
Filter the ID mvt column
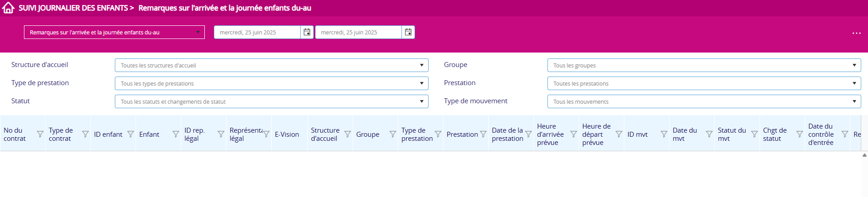664,135
